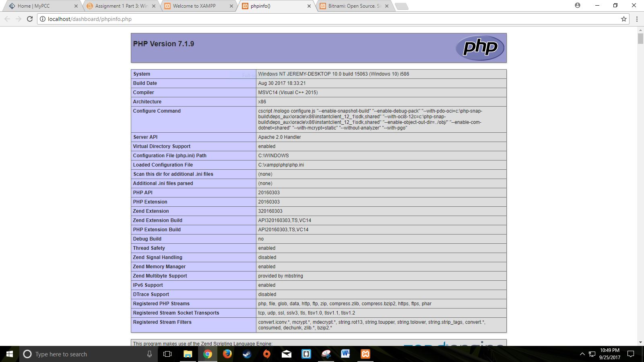Open the Chrome user profile icon
The height and width of the screenshot is (362, 644).
[578, 6]
